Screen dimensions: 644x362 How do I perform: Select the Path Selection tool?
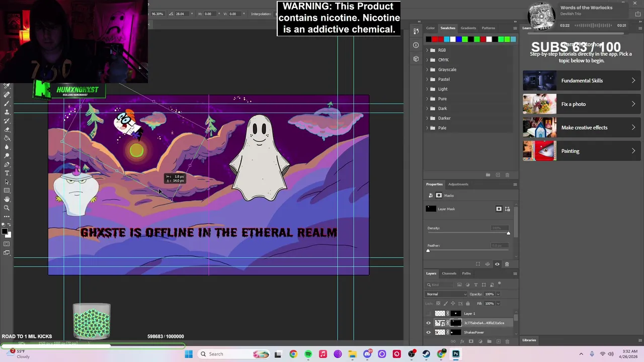click(7, 182)
